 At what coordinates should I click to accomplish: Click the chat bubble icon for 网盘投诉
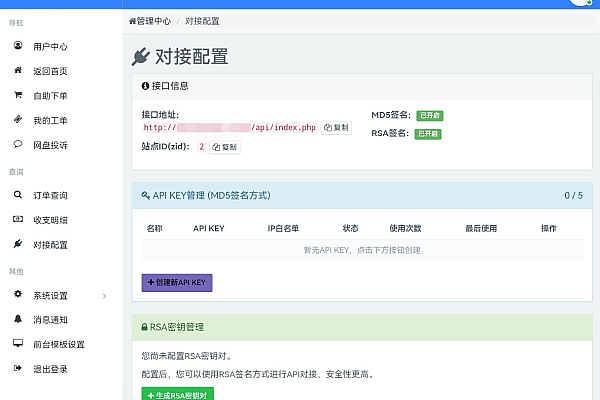18,144
